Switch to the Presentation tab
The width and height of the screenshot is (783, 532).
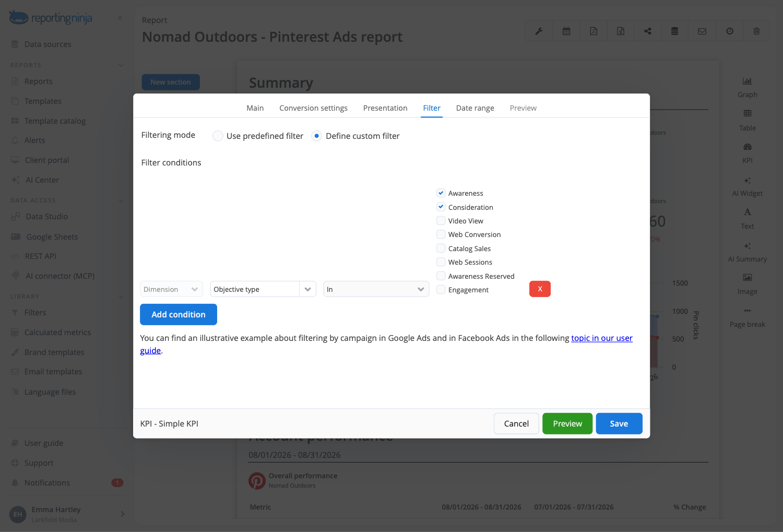385,108
